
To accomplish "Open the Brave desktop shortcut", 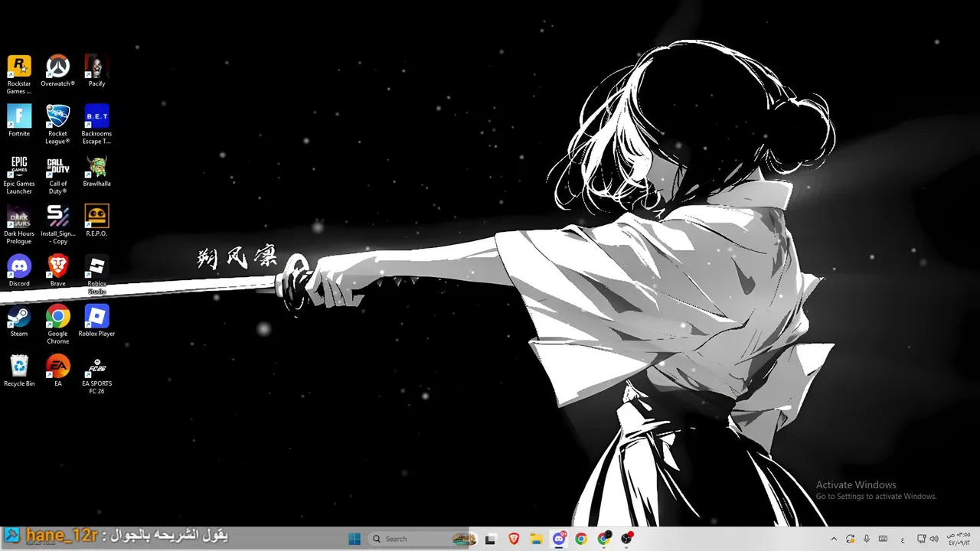I will click(x=57, y=271).
